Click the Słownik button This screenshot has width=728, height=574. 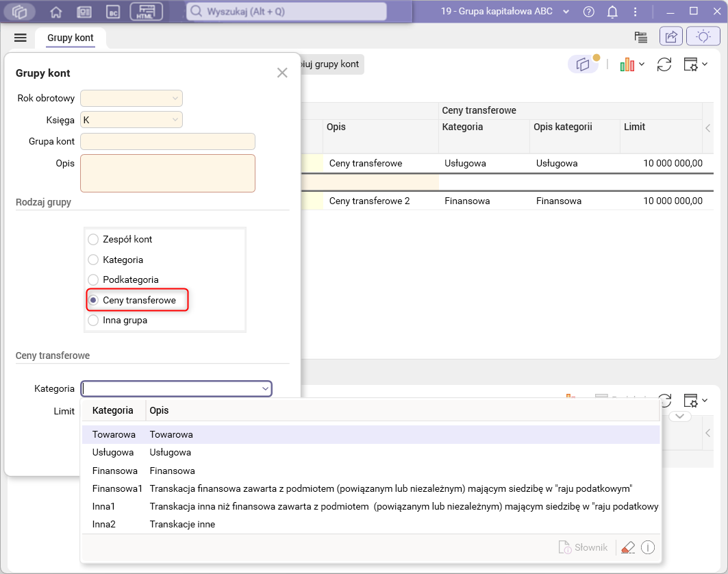coord(583,547)
